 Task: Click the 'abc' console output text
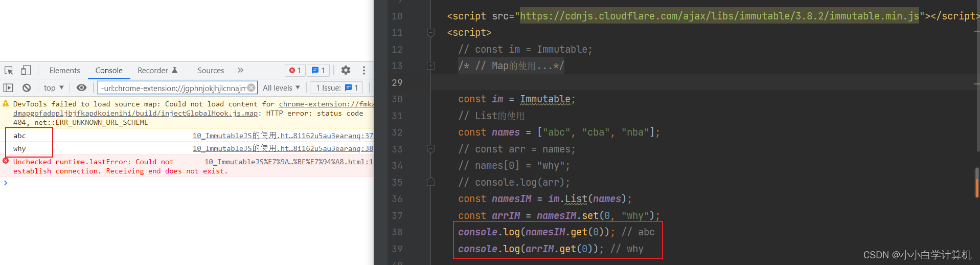[19, 136]
